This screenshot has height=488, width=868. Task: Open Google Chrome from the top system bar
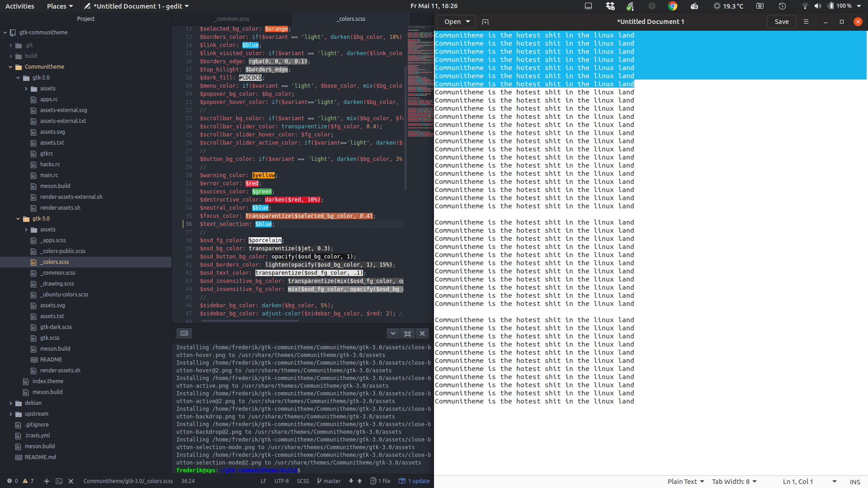tap(673, 6)
